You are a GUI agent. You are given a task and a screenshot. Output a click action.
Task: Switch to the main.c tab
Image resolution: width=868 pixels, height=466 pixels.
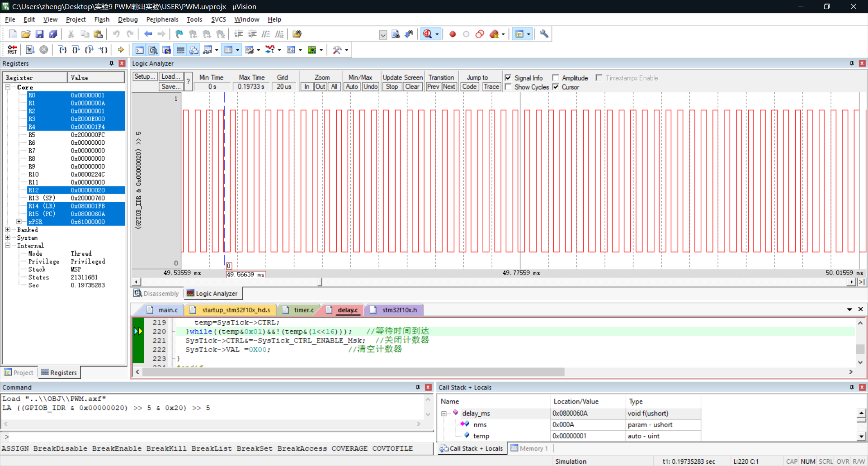tap(164, 310)
